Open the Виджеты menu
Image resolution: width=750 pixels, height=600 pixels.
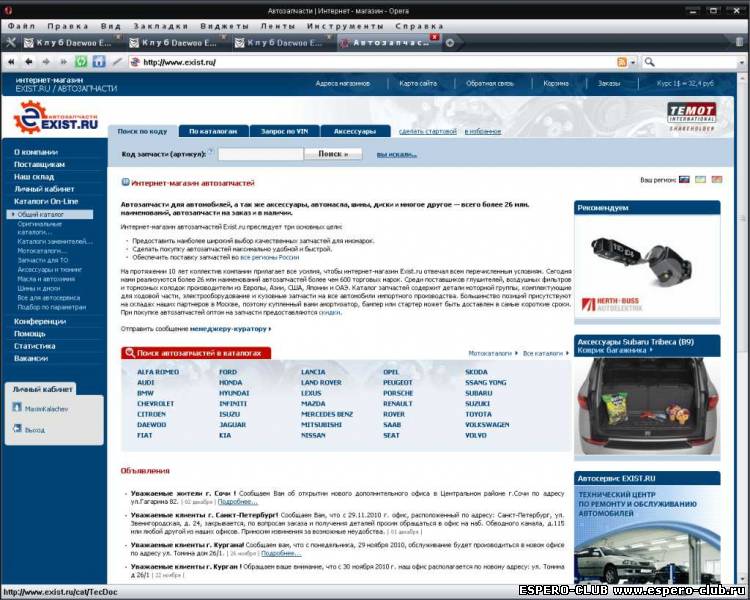pos(224,26)
